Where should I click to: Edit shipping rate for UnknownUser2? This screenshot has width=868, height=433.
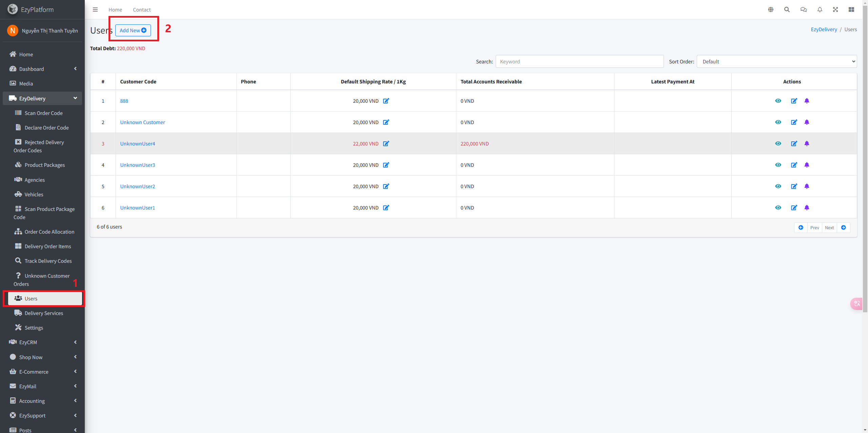(386, 186)
